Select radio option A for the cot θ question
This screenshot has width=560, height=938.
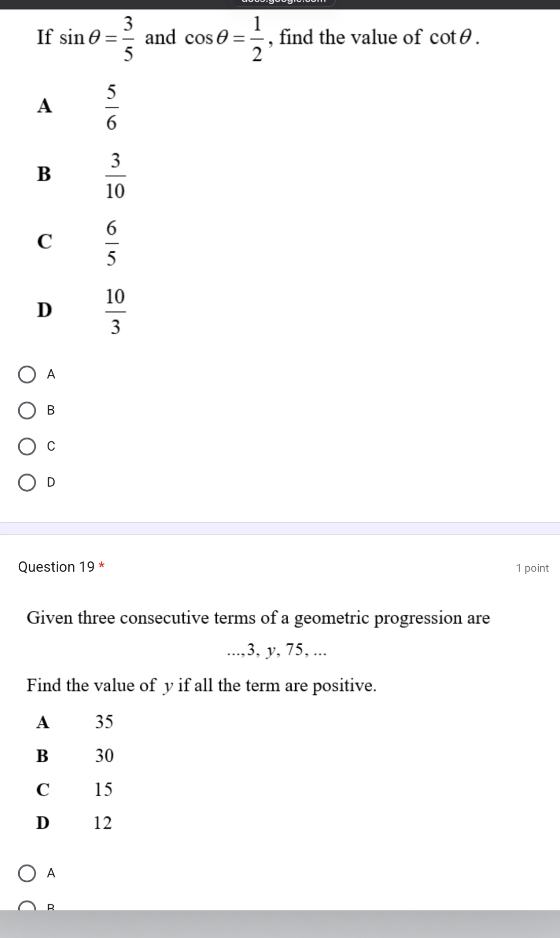tap(28, 374)
